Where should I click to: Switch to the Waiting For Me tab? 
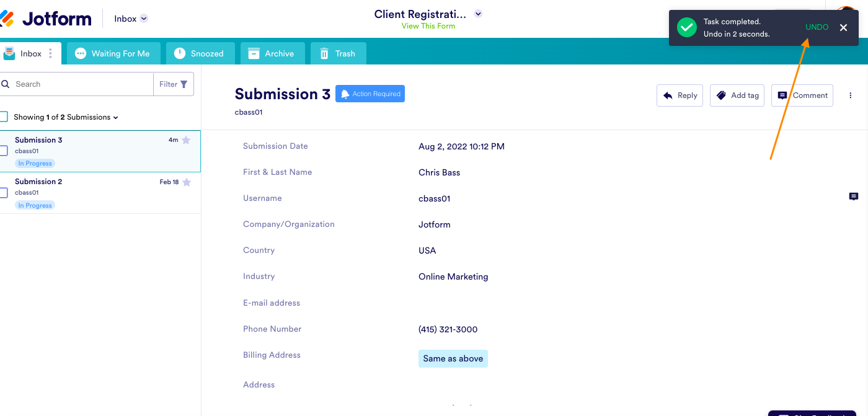pos(113,54)
